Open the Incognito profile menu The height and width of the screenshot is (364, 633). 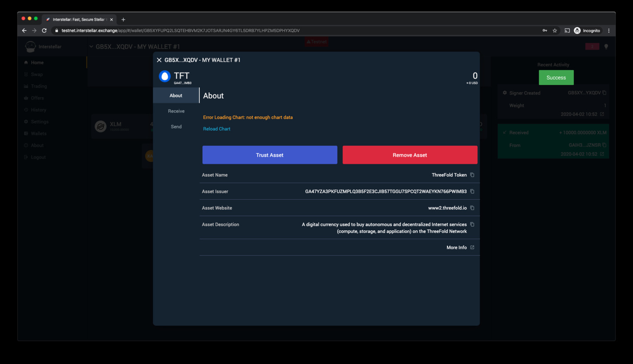point(587,31)
